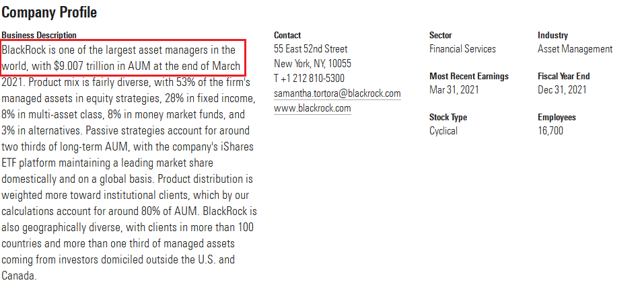Select the Dec 31, 2021 fiscal date
Screen dimensions: 644x293
563,89
